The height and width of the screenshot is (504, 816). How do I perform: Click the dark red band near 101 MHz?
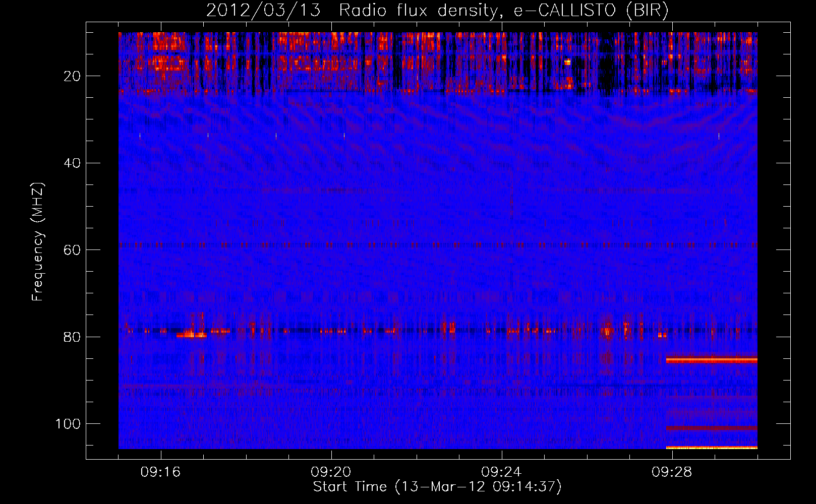click(x=712, y=428)
